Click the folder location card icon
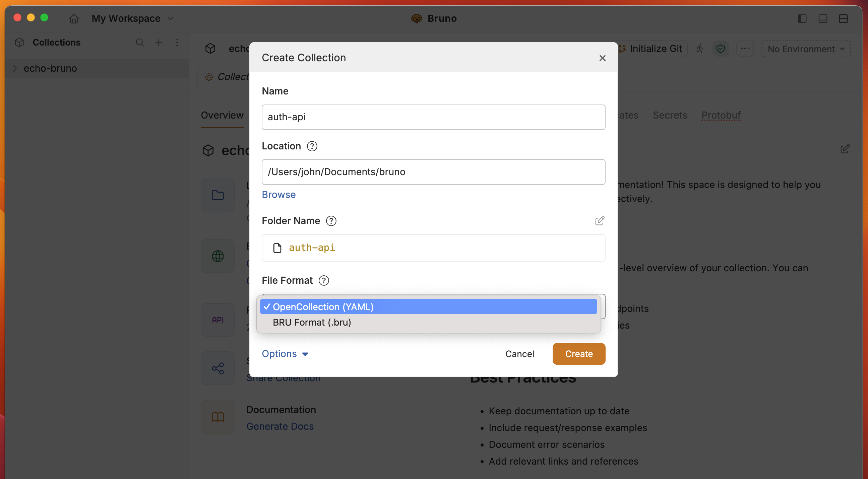 pos(218,195)
